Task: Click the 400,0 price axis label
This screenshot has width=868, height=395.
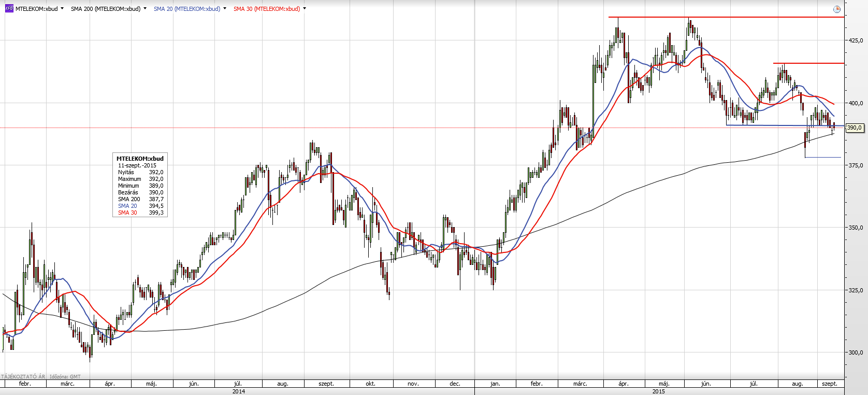Action: [x=856, y=103]
